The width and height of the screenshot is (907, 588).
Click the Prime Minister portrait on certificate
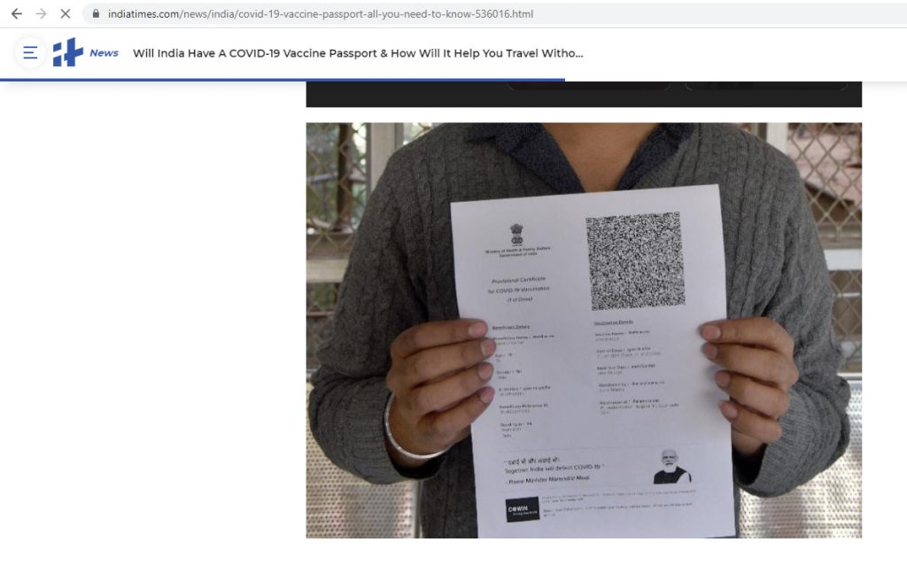[671, 467]
